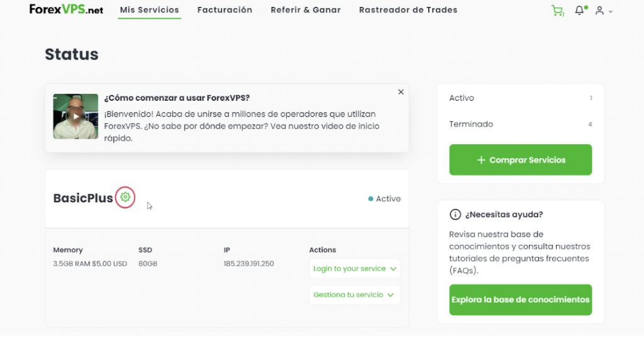
Task: Expand the Login to your service dropdown
Action: click(355, 269)
